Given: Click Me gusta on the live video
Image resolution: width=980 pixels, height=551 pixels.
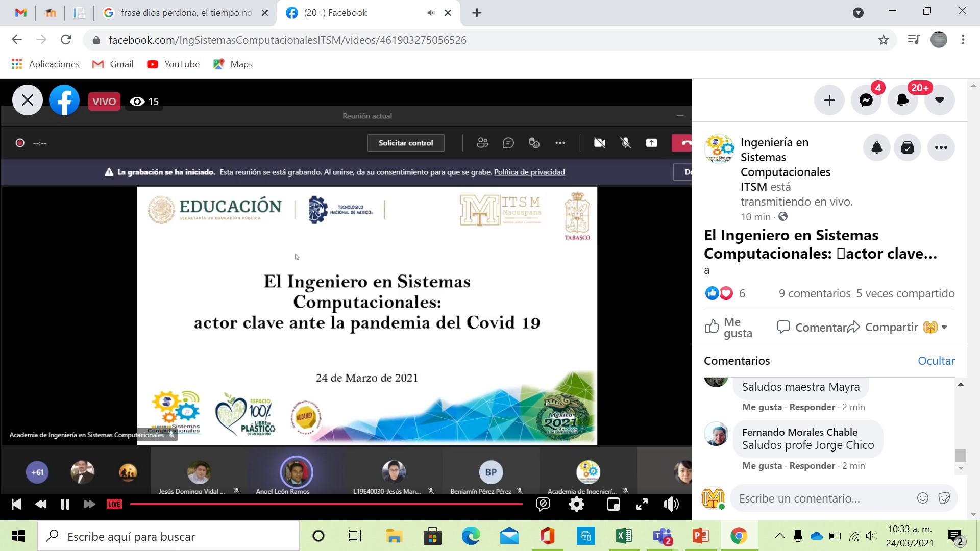Looking at the screenshot, I should [729, 328].
